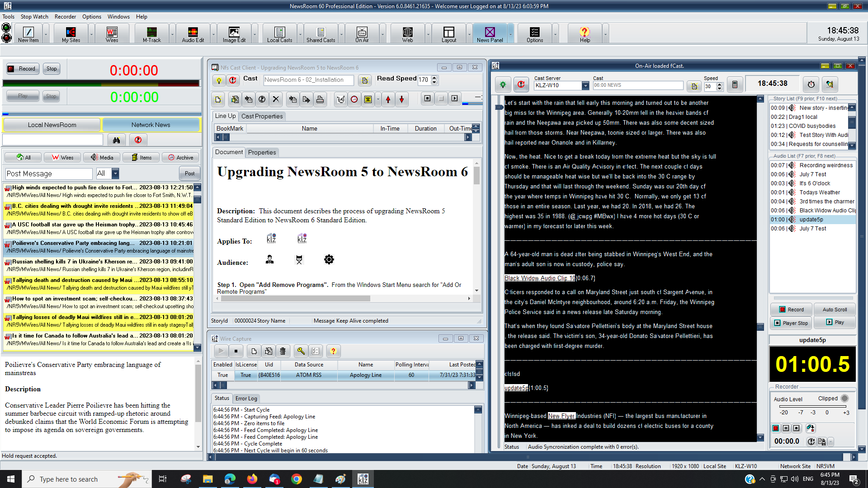The height and width of the screenshot is (488, 868).
Task: Toggle the Wires filter button
Action: pyautogui.click(x=62, y=157)
